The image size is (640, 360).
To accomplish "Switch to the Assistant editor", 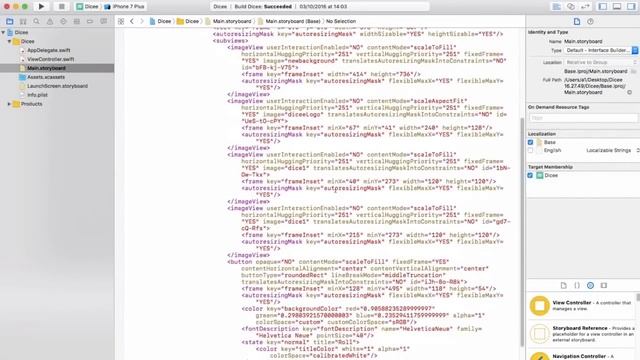I will tap(571, 7).
